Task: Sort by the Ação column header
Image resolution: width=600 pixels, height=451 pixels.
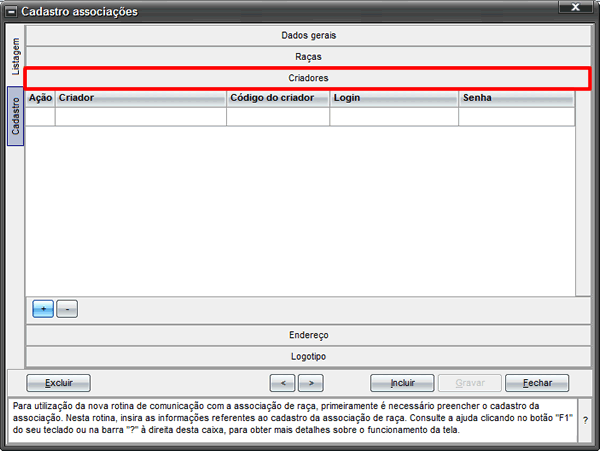Action: click(40, 98)
